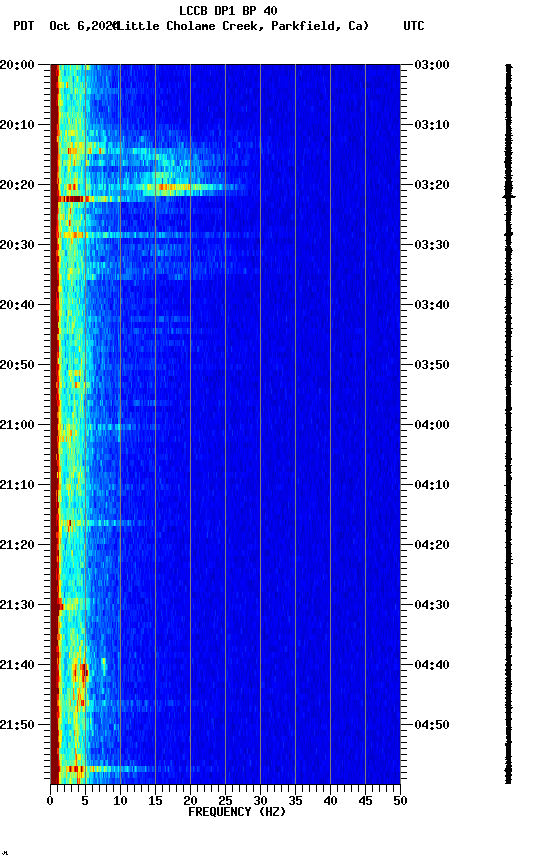
Task: Click the red-orange energy burst near 20:20
Action: [174, 187]
